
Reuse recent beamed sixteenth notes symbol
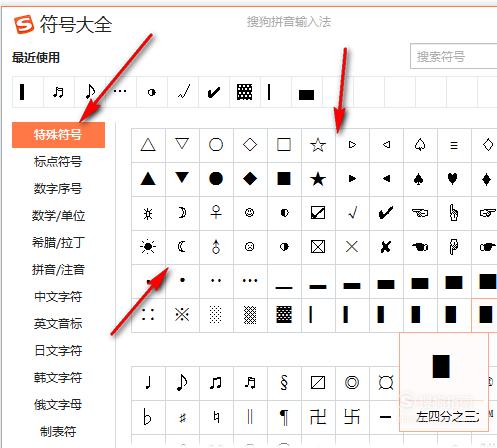click(59, 92)
